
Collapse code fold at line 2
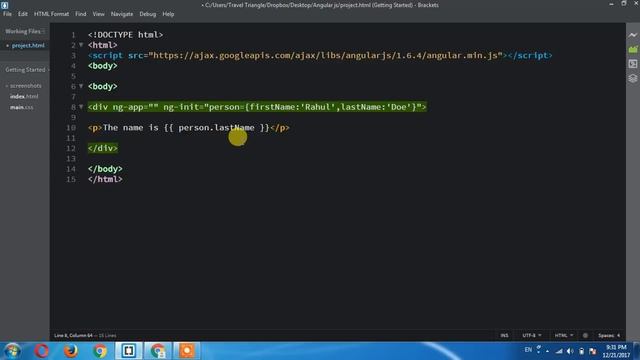[x=81, y=45]
